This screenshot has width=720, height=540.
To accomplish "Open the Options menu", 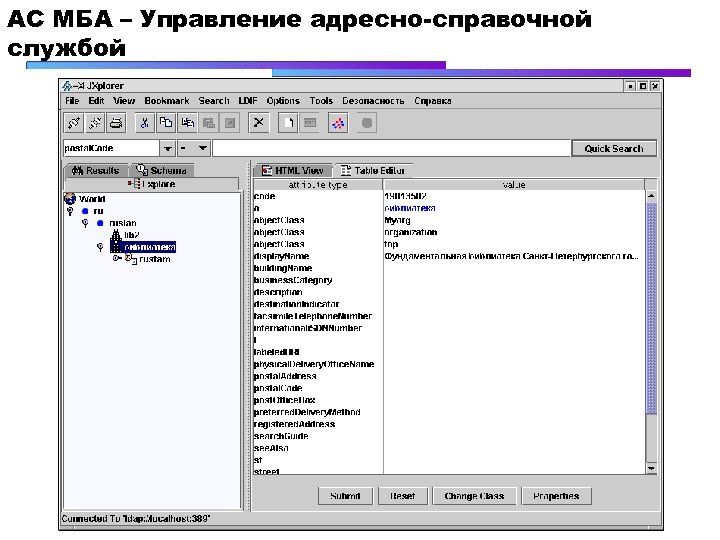I will [x=283, y=101].
